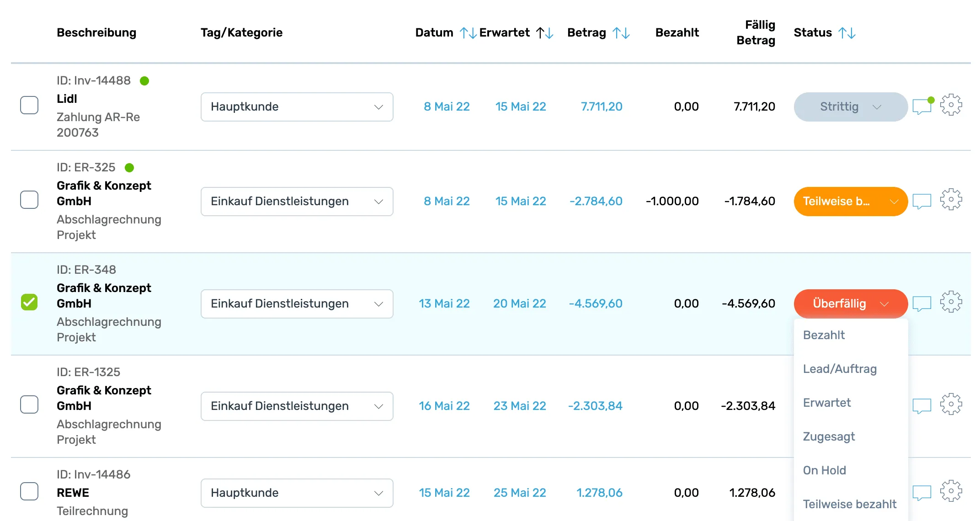The image size is (980, 521).
Task: Open the Strittig status dropdown
Action: coord(851,107)
